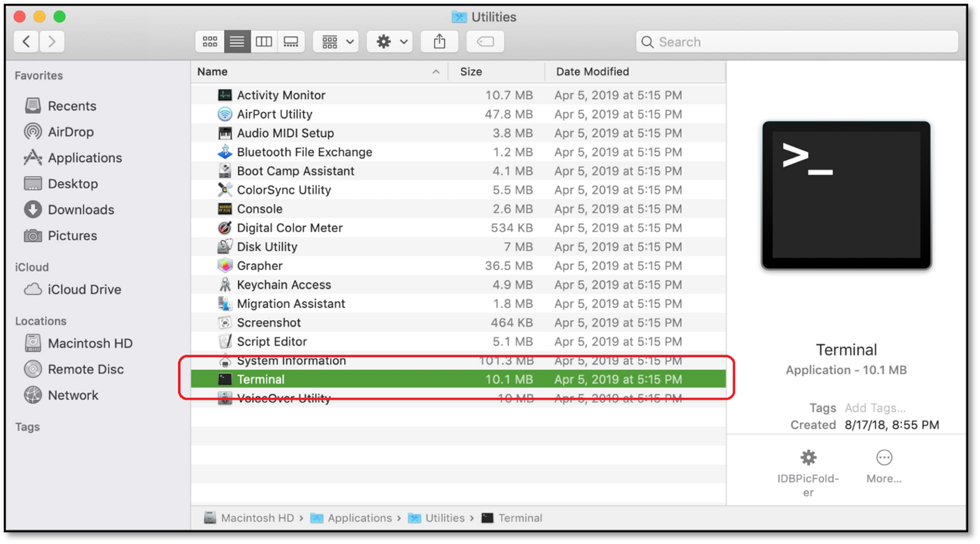Click the Keychain Access app icon

(x=225, y=284)
